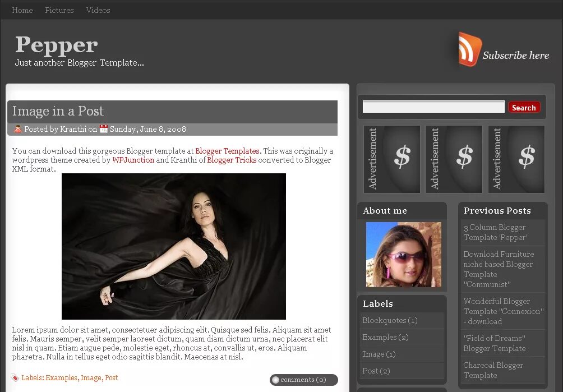Open the Image (1) sidebar label

(x=379, y=354)
